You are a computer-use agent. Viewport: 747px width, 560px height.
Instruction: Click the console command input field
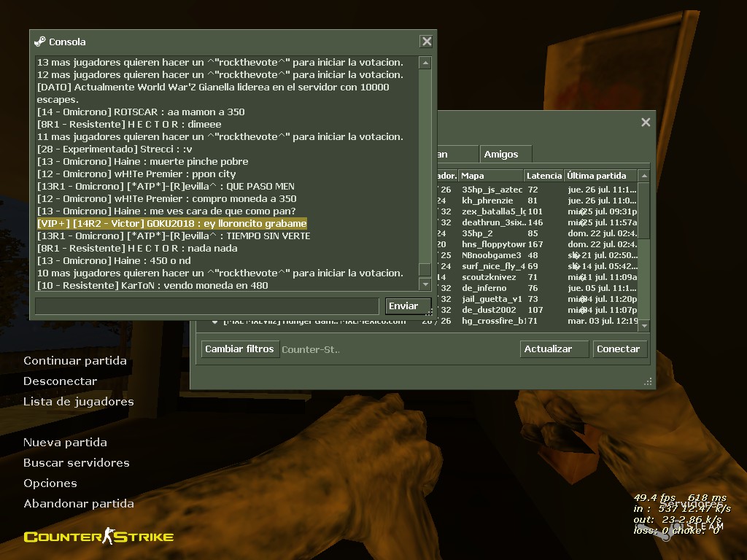(x=207, y=306)
